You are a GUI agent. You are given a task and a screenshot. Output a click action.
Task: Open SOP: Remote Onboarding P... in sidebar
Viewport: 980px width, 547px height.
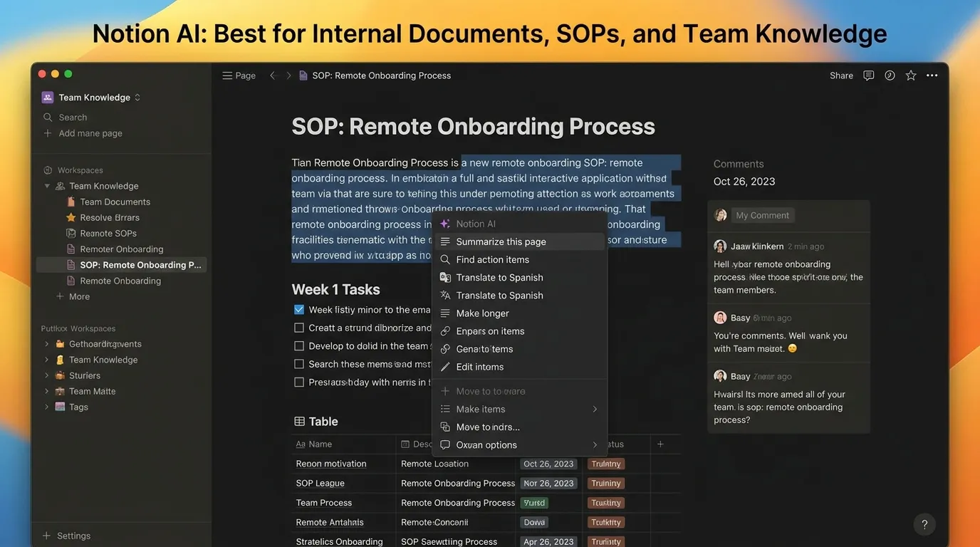tap(122, 265)
